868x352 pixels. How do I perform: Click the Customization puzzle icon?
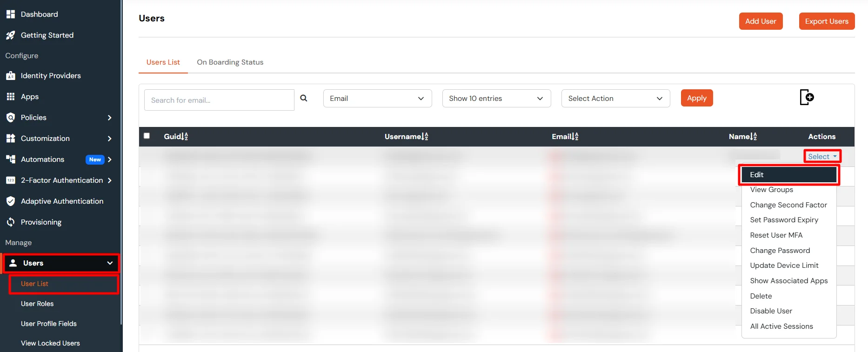11,139
